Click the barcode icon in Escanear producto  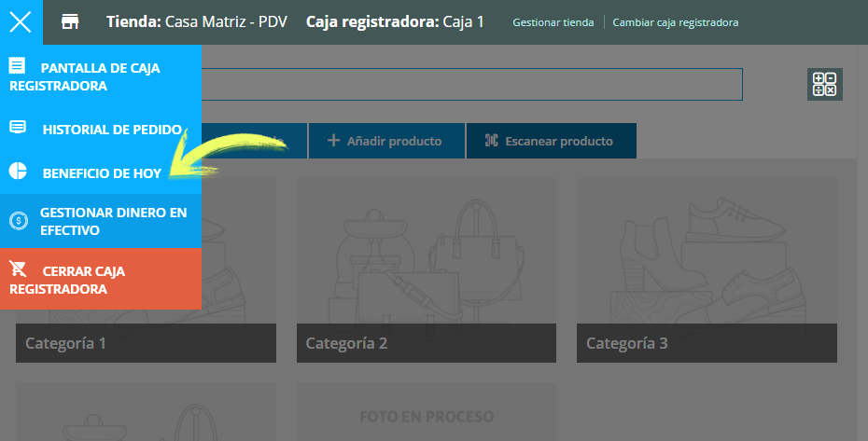click(x=491, y=141)
